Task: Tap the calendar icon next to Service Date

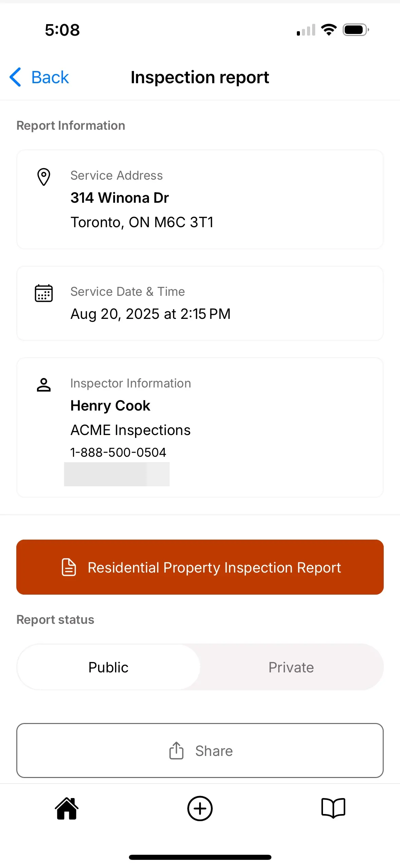Action: [43, 293]
